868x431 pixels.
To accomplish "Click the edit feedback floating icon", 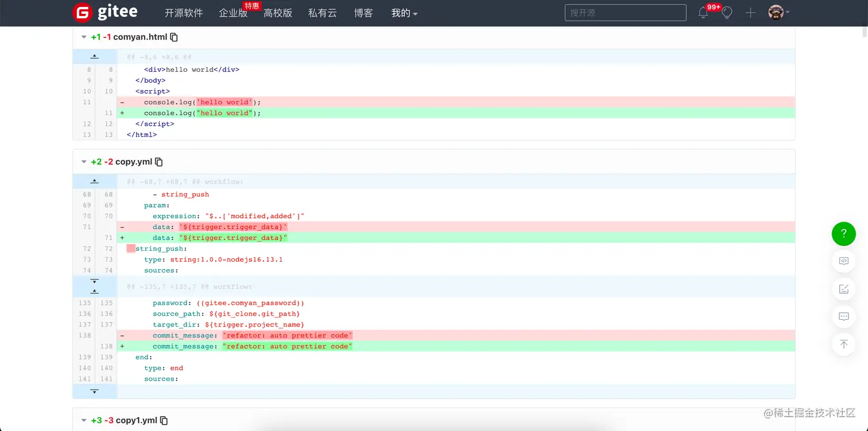I will [x=843, y=289].
